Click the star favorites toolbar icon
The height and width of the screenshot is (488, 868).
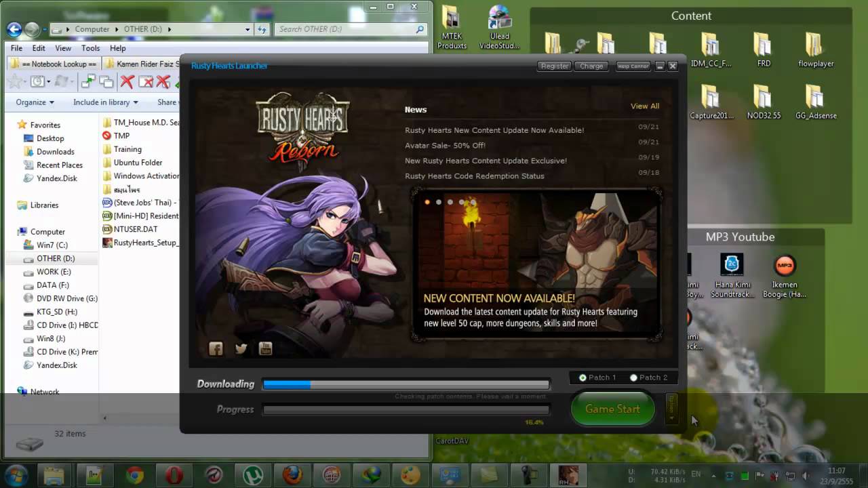tap(15, 81)
